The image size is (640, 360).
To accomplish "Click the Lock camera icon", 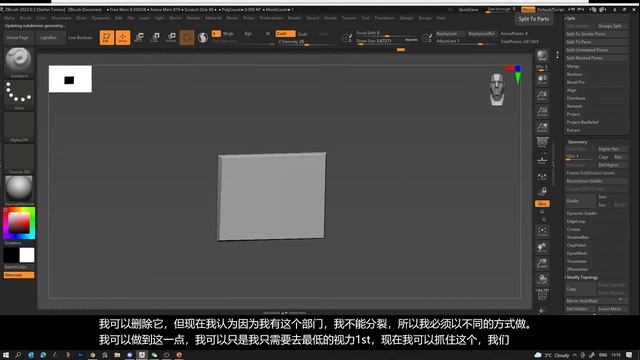I will coord(542,191).
